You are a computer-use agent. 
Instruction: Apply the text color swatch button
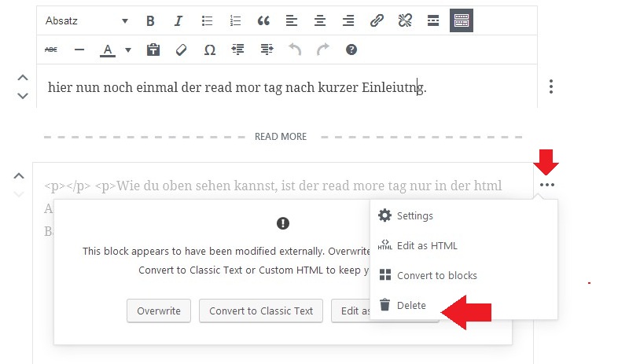point(108,50)
